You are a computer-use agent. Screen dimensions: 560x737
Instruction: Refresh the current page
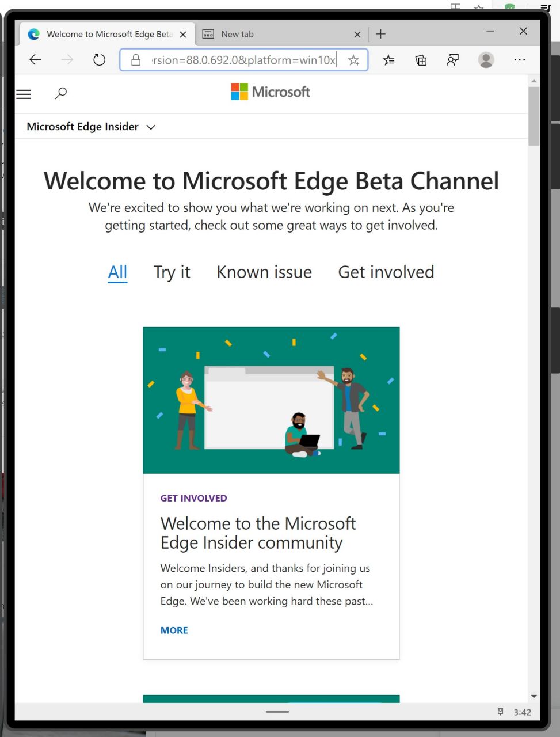coord(100,60)
